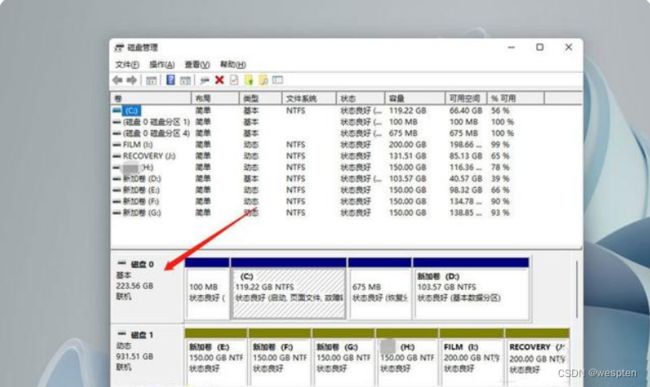Sort by the 类型 column header
650x387 pixels.
261,98
